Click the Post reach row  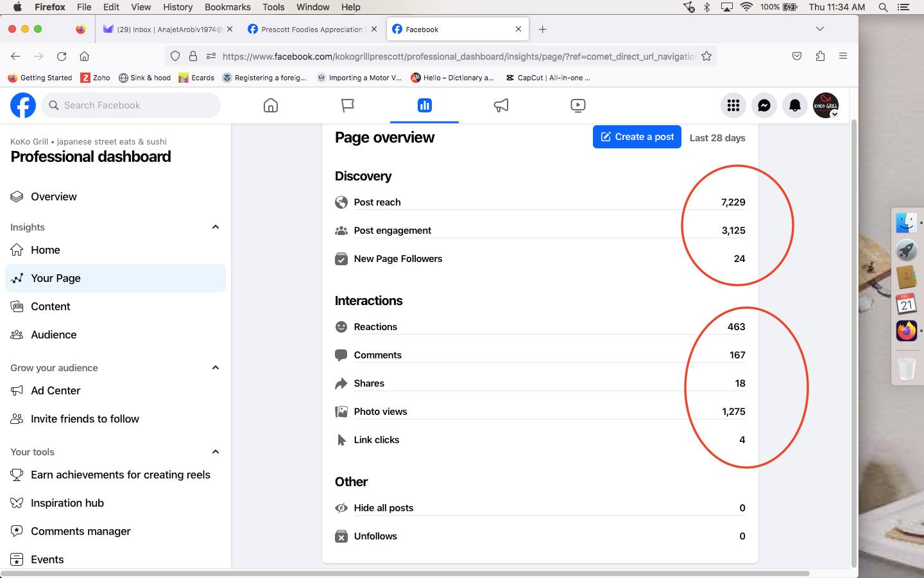click(x=540, y=202)
